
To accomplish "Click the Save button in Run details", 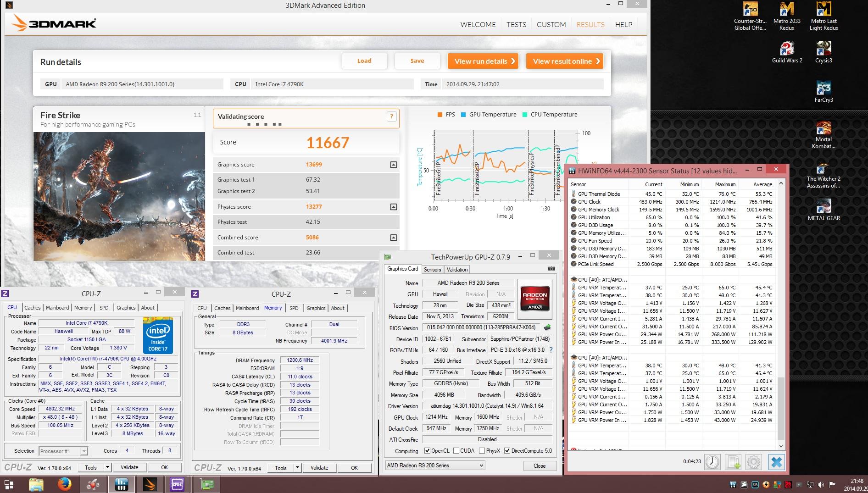I will click(x=417, y=61).
